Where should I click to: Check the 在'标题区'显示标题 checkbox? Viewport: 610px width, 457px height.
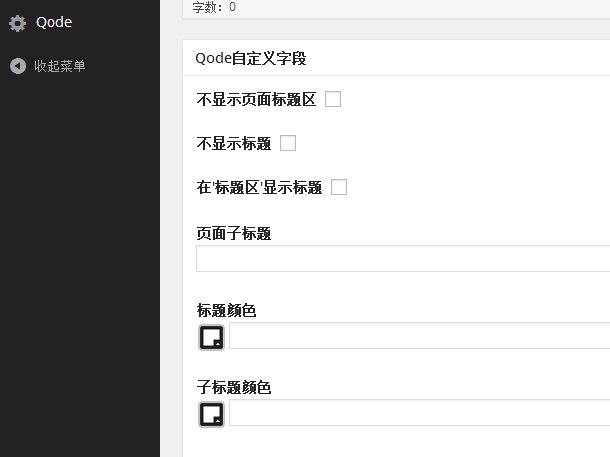tap(339, 187)
